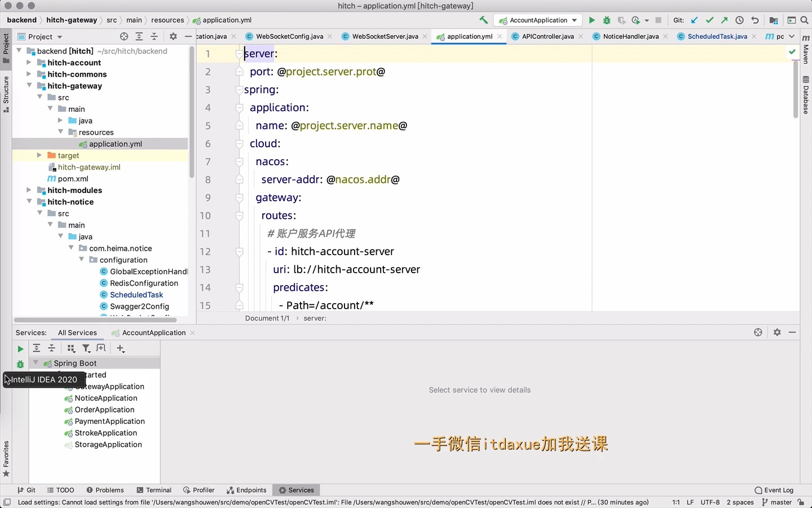Close the application.yml editor tab

point(499,36)
